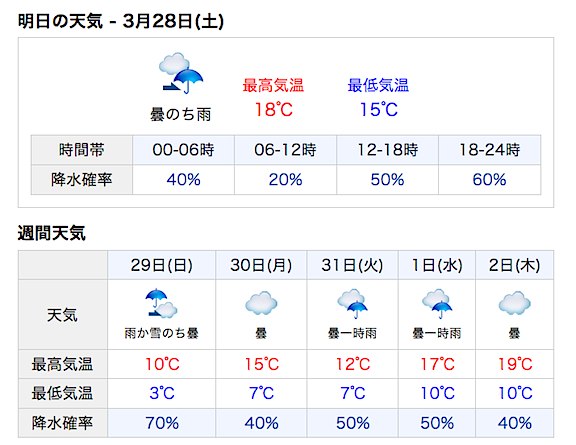The height and width of the screenshot is (445, 576).
Task: Click the cloudy-then-rain icon for March 28
Action: [x=181, y=73]
